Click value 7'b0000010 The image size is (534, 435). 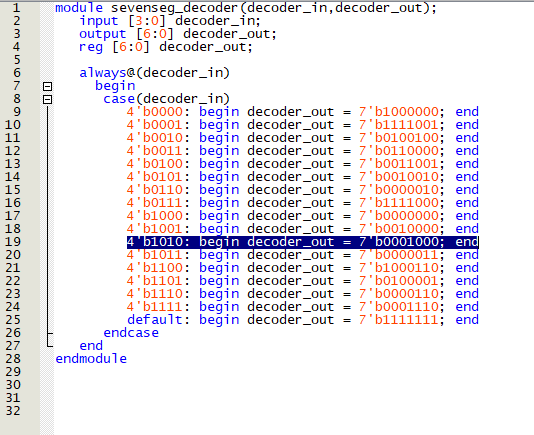[x=399, y=190]
